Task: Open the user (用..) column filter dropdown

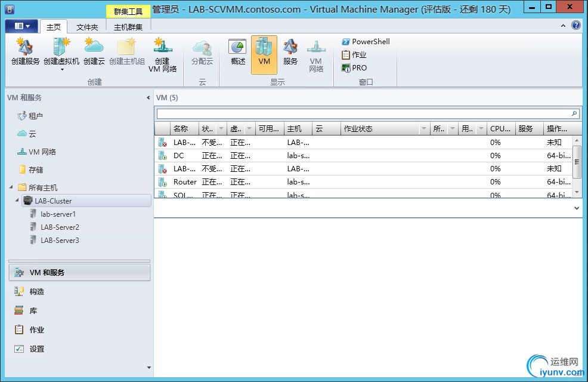Action: (481, 129)
